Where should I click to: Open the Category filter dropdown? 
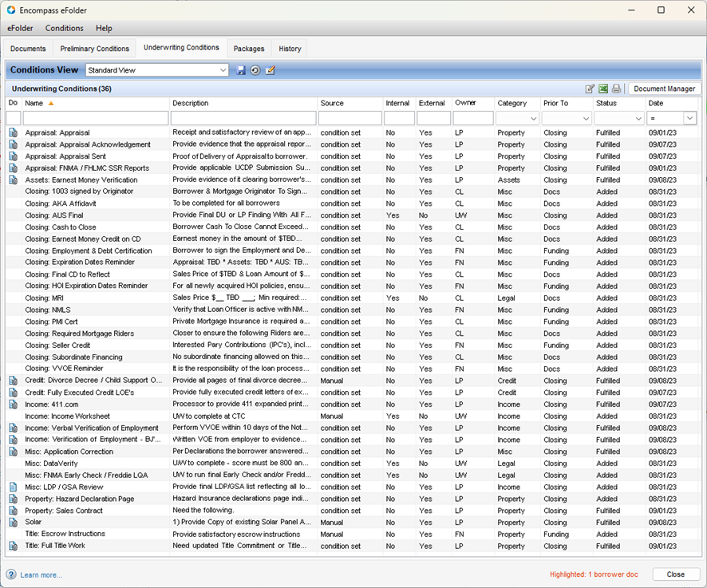point(532,118)
